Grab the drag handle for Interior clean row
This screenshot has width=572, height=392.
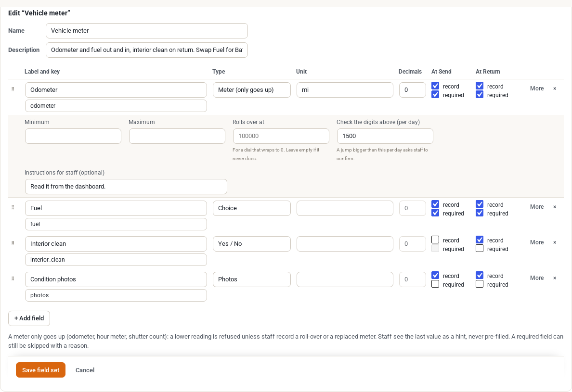(x=13, y=243)
